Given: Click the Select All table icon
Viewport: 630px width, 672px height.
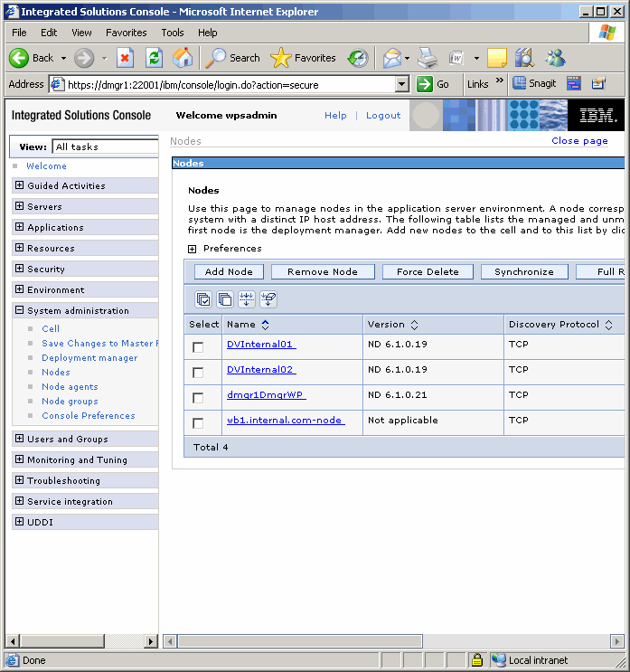Looking at the screenshot, I should click(x=203, y=299).
